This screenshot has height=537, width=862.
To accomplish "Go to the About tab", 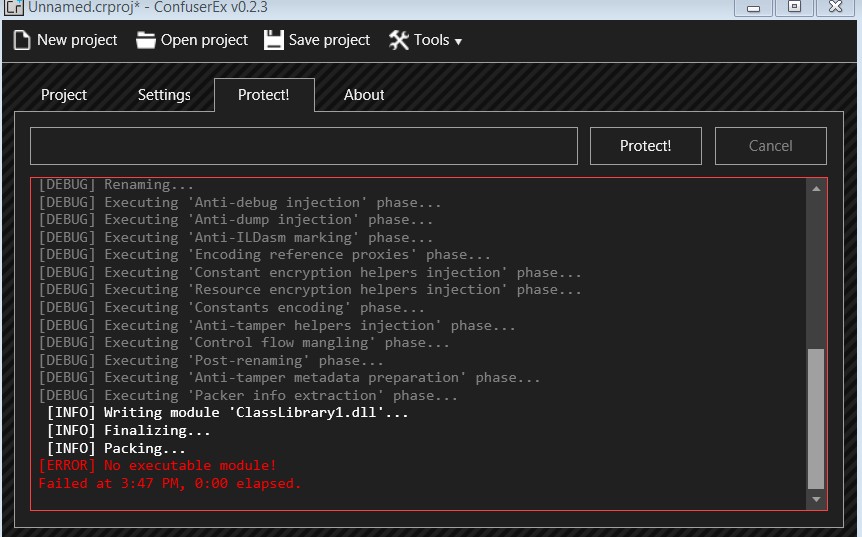I will point(364,95).
